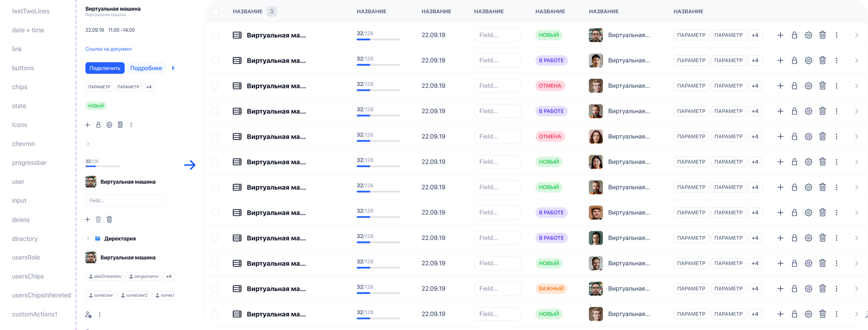The height and width of the screenshot is (330, 868).
Task: Open the three-dot menu beside customActions1
Action: [x=100, y=314]
